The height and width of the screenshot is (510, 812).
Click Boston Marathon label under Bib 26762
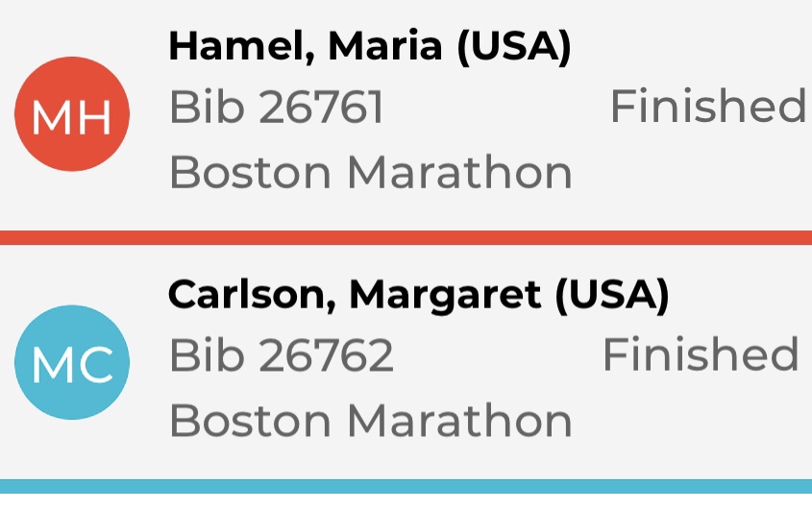[371, 421]
